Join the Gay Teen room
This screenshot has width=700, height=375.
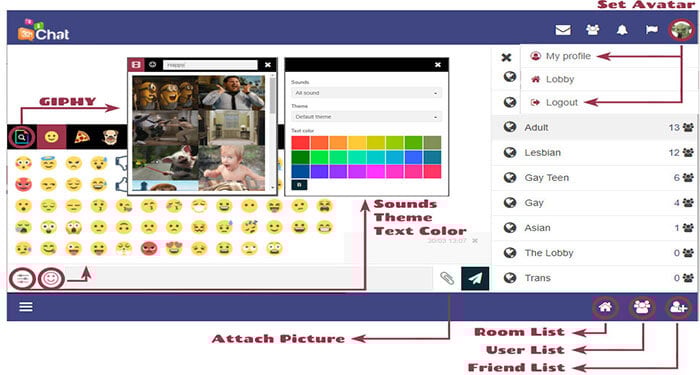tap(594, 178)
